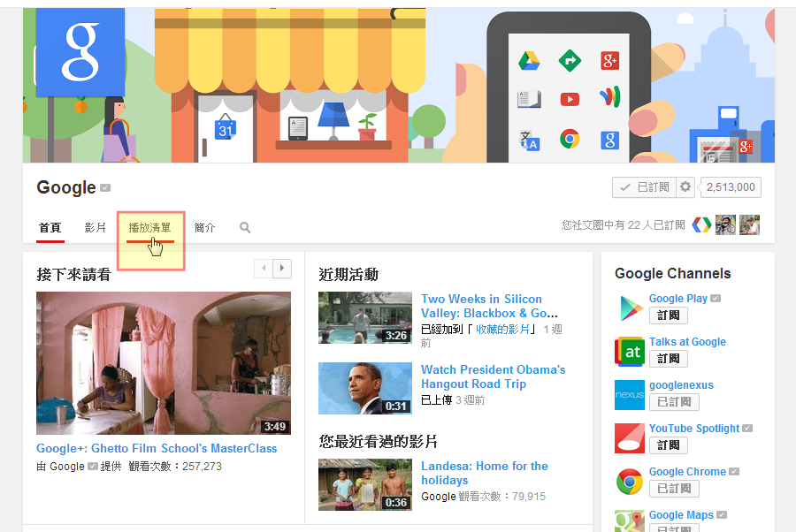This screenshot has width=796, height=532.
Task: Open Landesa: Home for the holidays link
Action: [x=485, y=473]
